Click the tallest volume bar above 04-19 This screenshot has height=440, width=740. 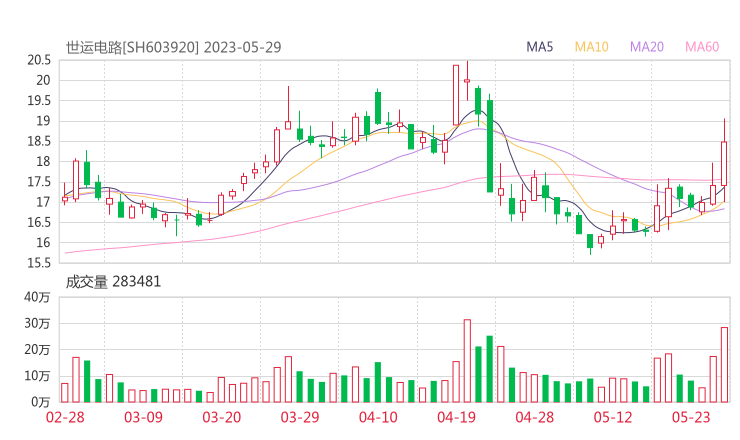(467, 361)
